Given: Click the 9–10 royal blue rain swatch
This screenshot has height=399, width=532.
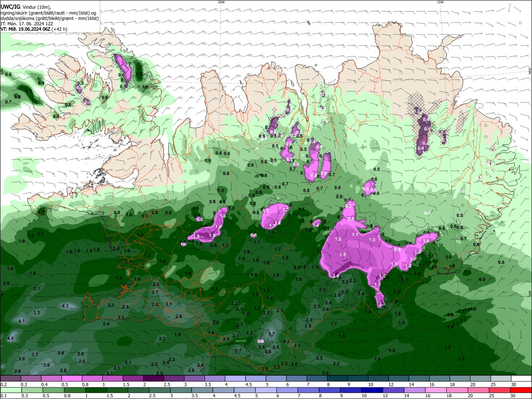Looking at the screenshot, I should coord(351,390).
